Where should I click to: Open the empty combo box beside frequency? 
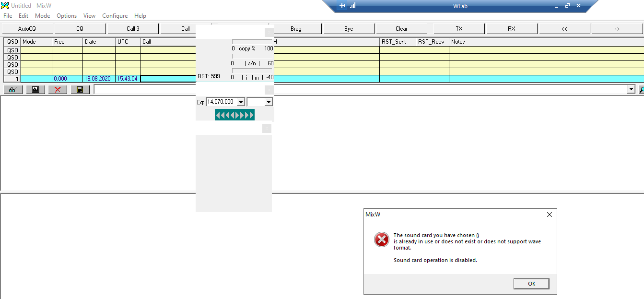click(x=268, y=102)
